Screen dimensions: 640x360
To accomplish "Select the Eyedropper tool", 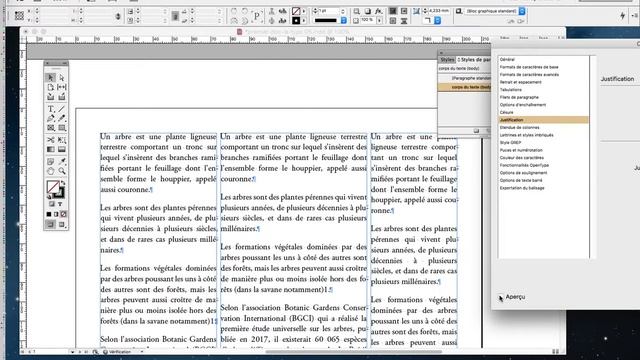I will pyautogui.click(x=62, y=162).
